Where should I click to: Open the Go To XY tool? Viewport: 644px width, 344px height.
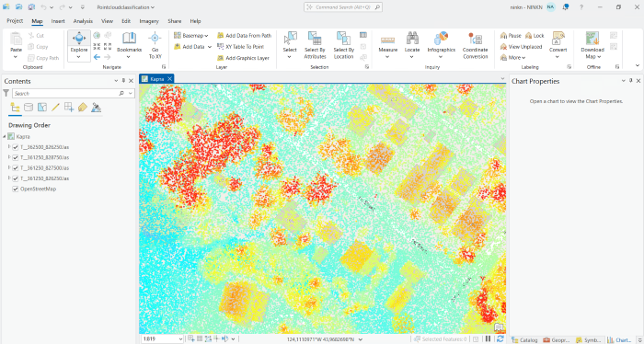click(x=155, y=45)
